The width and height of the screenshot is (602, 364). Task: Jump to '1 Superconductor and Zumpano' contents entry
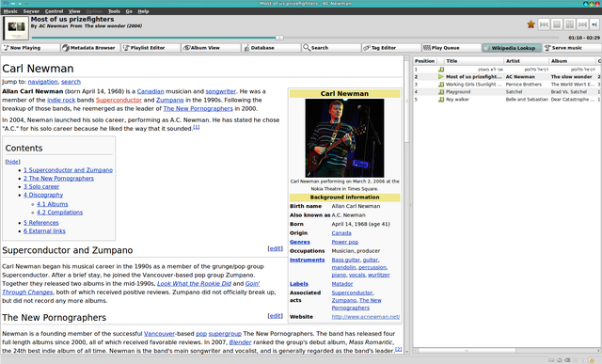(68, 170)
